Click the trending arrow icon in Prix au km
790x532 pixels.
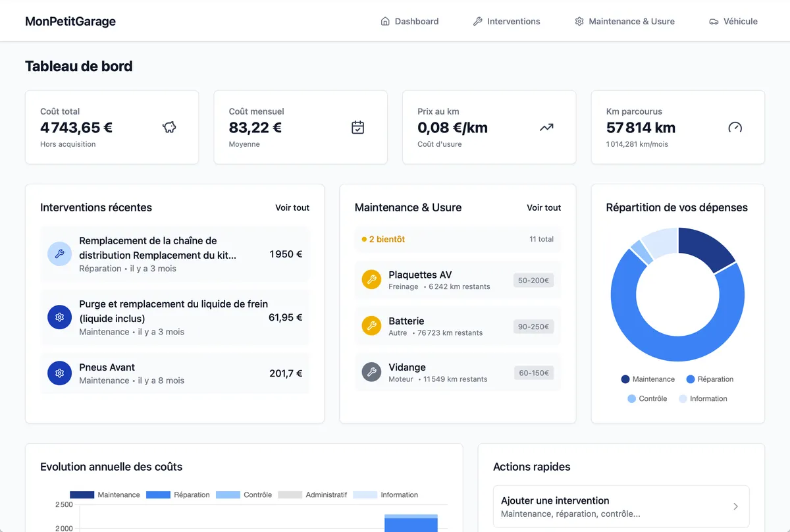[546, 127]
